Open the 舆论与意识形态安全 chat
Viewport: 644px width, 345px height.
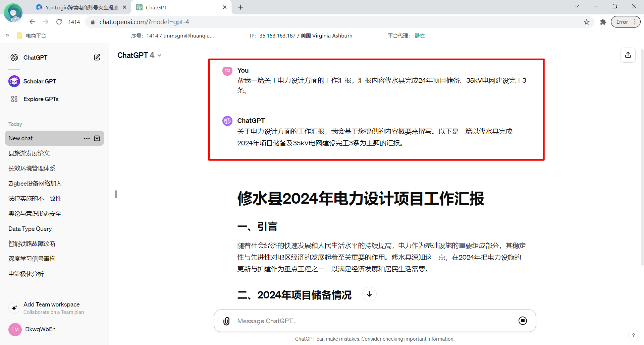[54, 213]
